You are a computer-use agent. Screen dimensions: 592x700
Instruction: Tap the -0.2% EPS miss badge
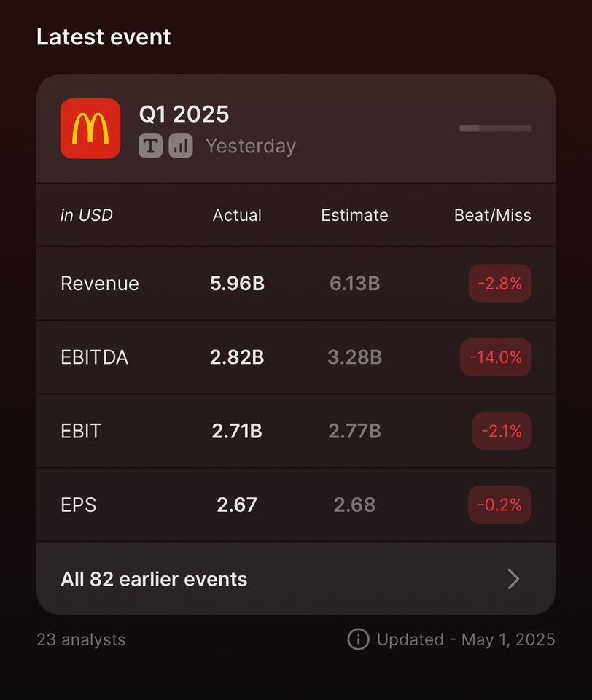coord(499,505)
